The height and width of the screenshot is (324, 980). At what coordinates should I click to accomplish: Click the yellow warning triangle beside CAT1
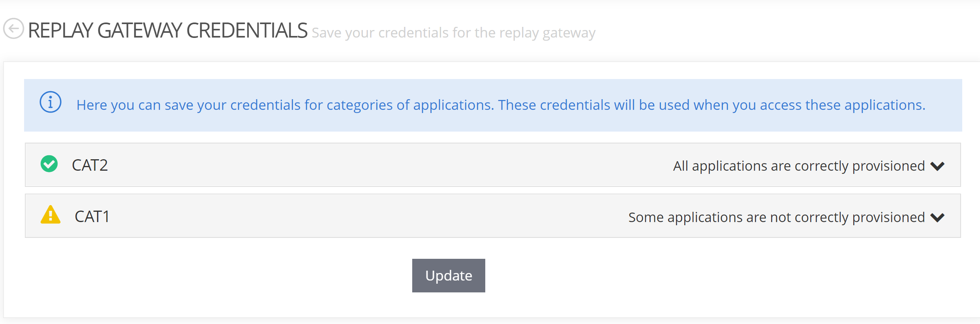[51, 215]
